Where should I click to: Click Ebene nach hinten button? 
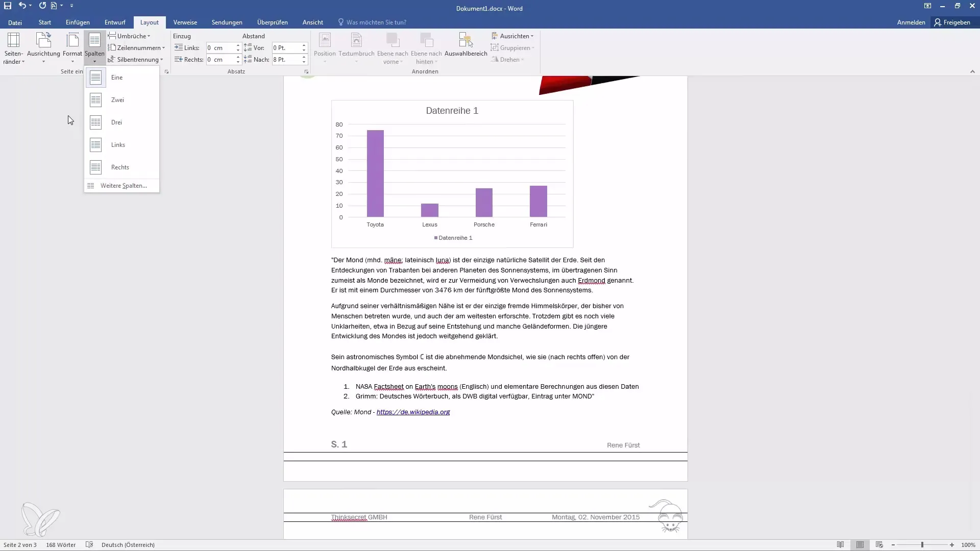(x=426, y=48)
